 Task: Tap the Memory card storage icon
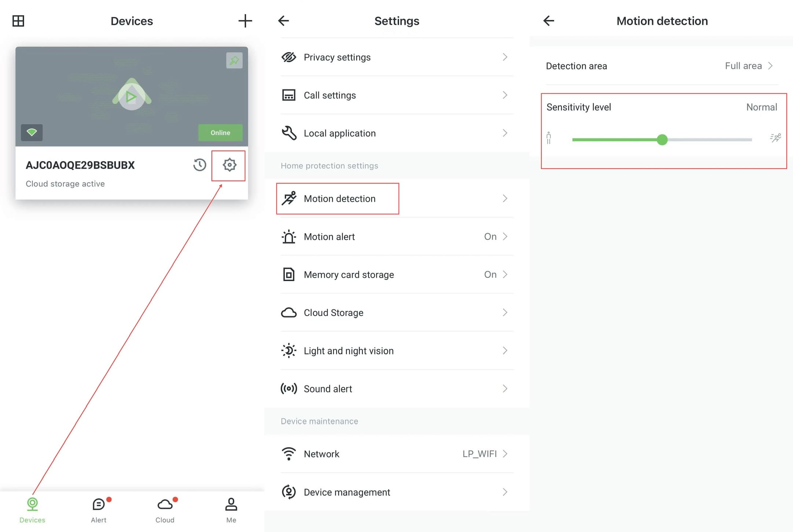pyautogui.click(x=289, y=275)
